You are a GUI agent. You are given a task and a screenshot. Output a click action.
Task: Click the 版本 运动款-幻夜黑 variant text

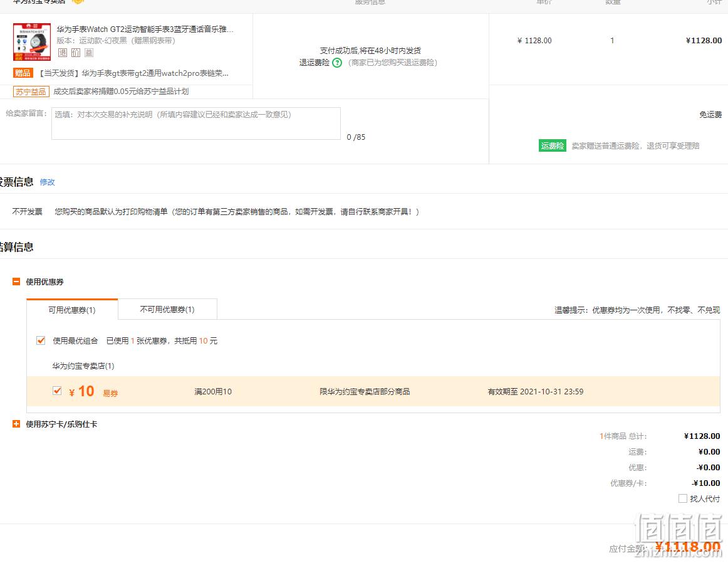116,41
